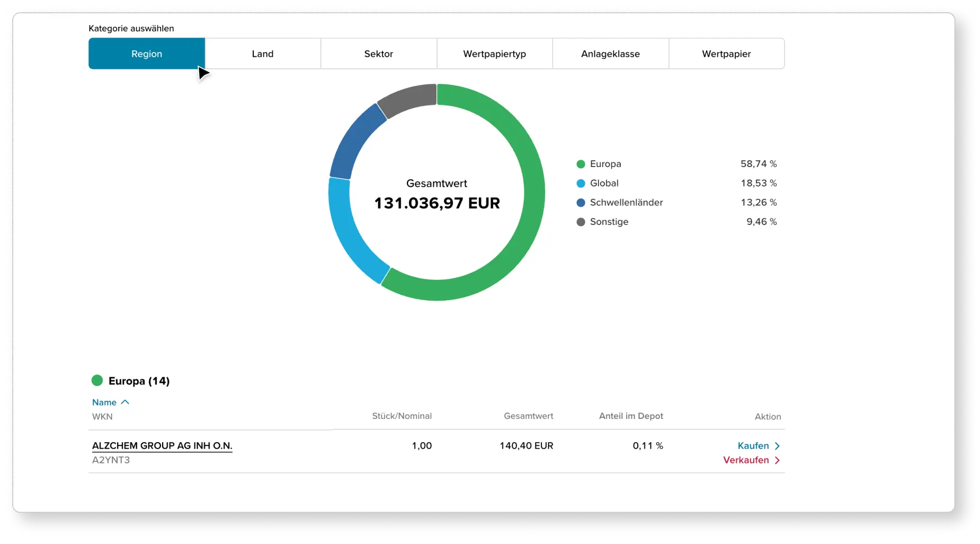The image size is (980, 544).
Task: Click the chevron next to Kaufen
Action: [x=778, y=446]
